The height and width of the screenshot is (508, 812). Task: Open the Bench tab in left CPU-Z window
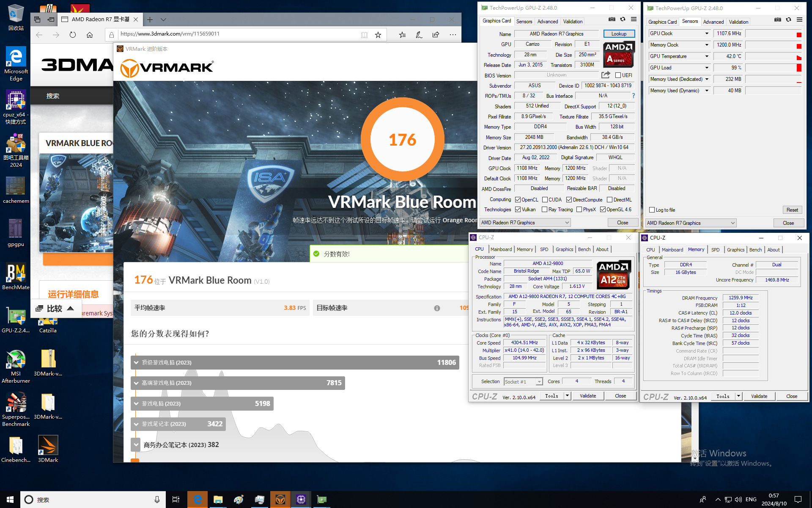point(584,249)
